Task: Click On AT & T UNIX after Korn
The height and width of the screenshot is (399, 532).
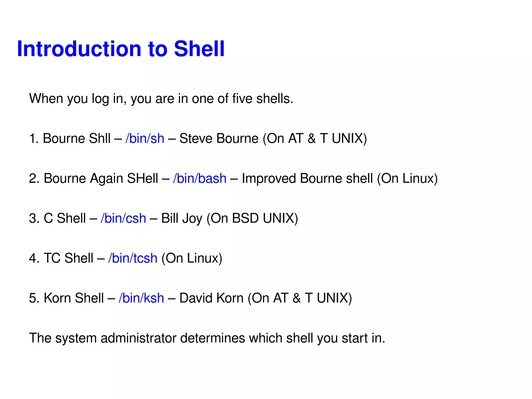Action: (300, 298)
